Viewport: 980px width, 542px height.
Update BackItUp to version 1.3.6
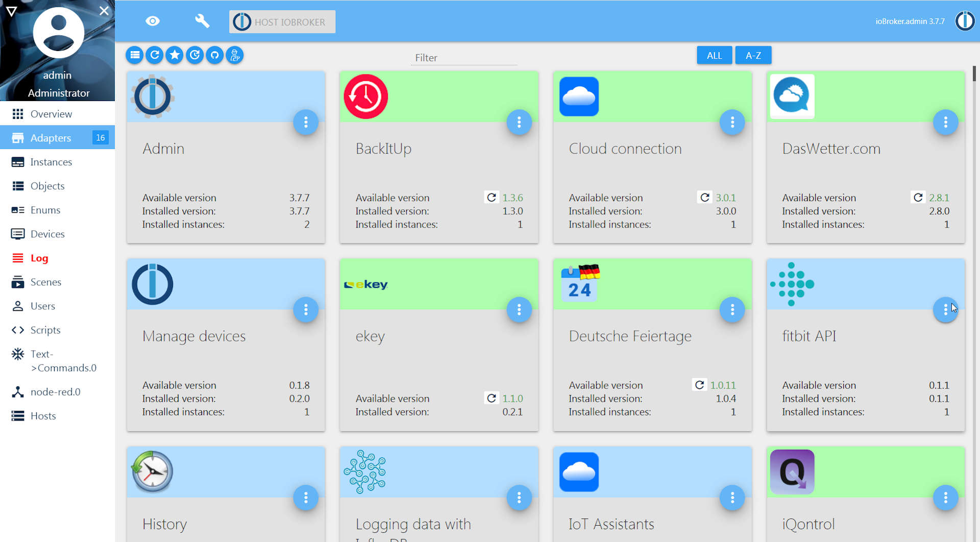click(492, 198)
